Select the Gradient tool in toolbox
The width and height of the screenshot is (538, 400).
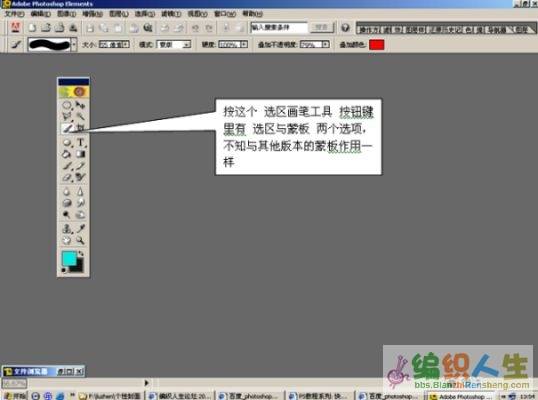[x=80, y=154]
